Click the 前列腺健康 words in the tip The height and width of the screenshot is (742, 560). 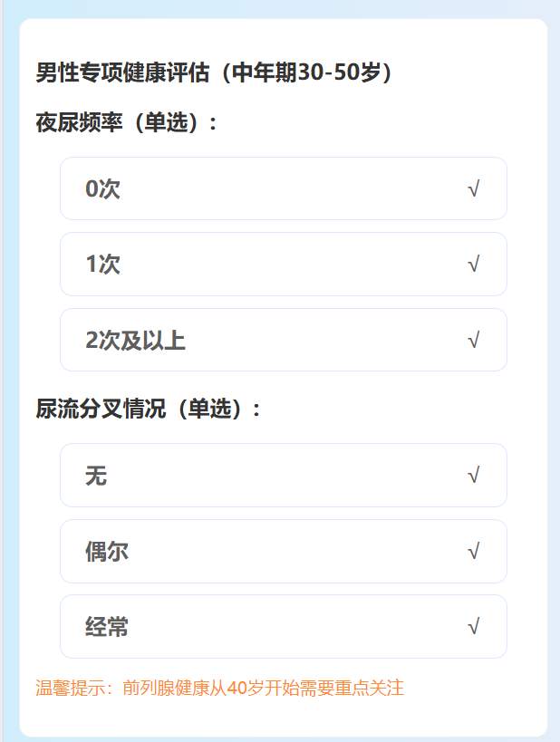pos(166,688)
